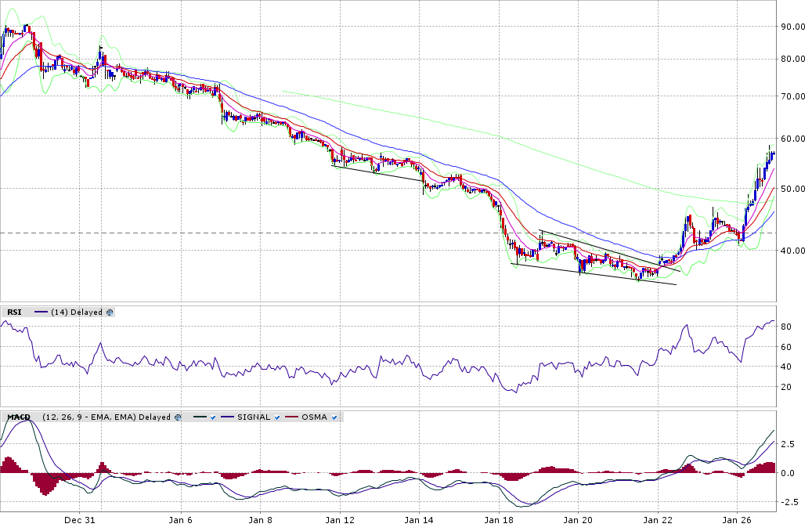
Task: Uncheck the MACD line checkbox before SIGNAL
Action: click(x=213, y=417)
